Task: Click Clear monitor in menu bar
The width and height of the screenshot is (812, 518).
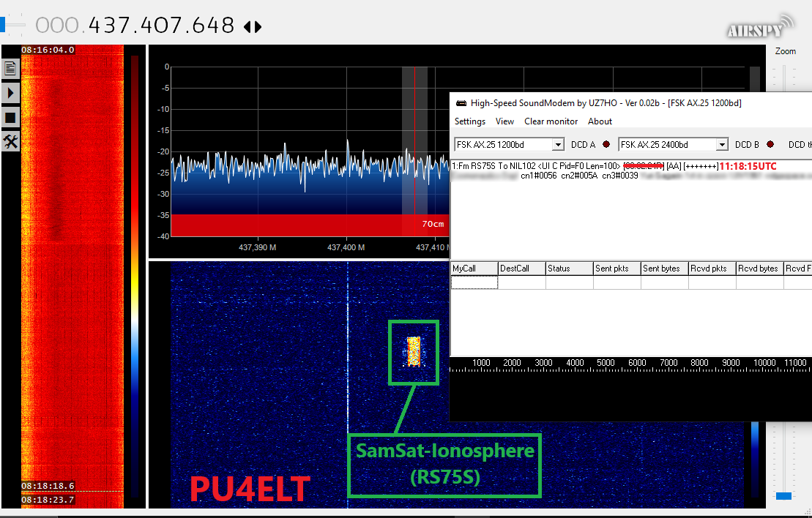Action: pos(551,121)
